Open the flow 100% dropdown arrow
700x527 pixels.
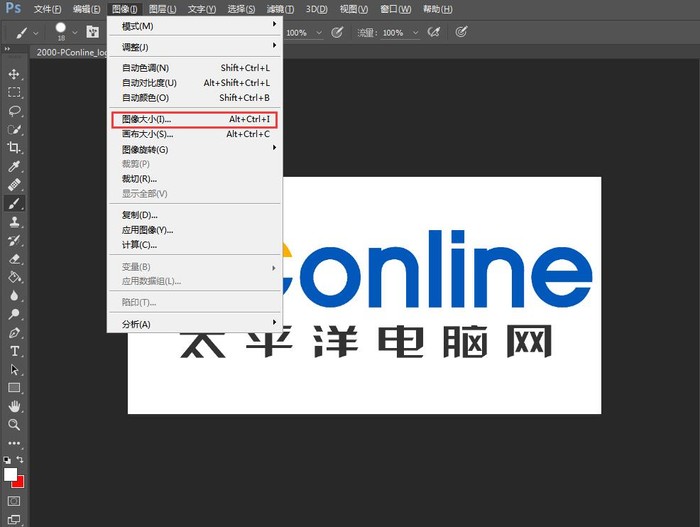tap(416, 33)
